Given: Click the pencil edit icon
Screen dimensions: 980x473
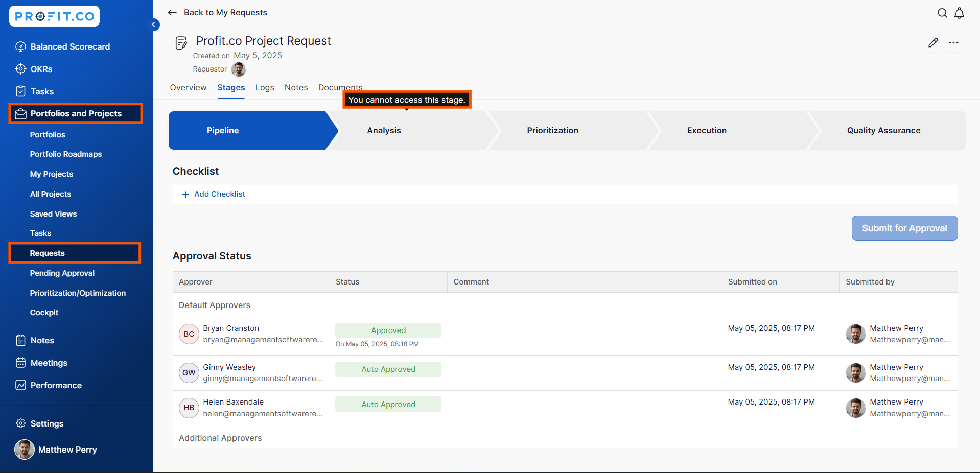Looking at the screenshot, I should [x=933, y=43].
